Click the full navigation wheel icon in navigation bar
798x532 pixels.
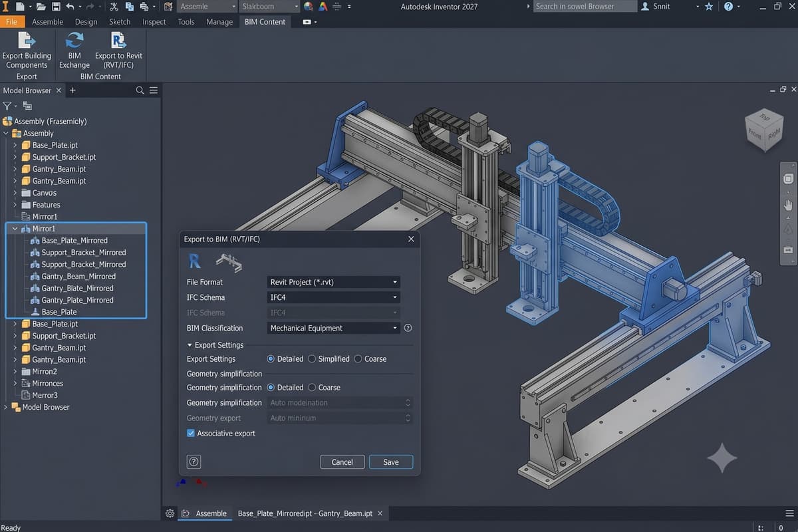click(789, 179)
